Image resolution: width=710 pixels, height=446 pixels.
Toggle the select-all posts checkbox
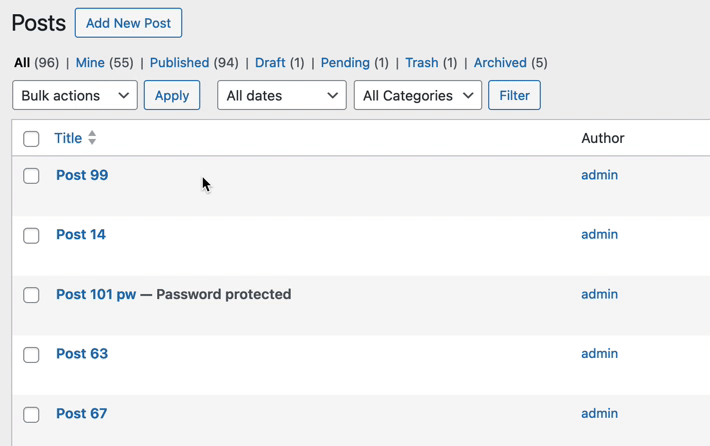(31, 139)
